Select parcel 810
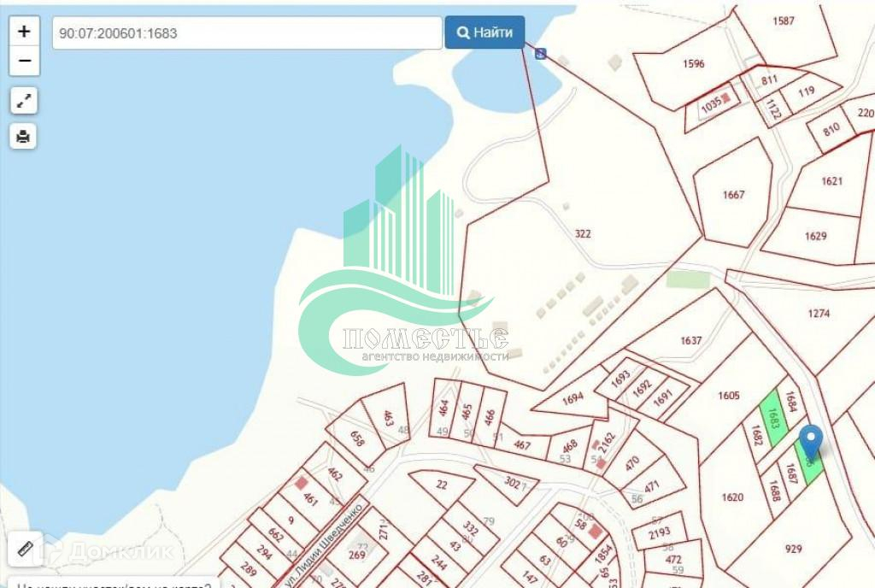Screen dimensions: 875x588 [831, 129]
